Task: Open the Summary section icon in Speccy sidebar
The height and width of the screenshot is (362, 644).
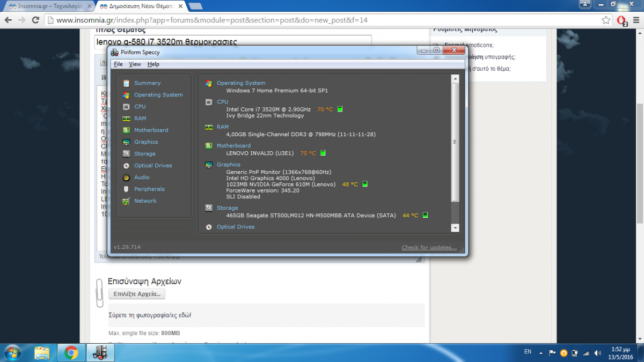Action: [126, 83]
